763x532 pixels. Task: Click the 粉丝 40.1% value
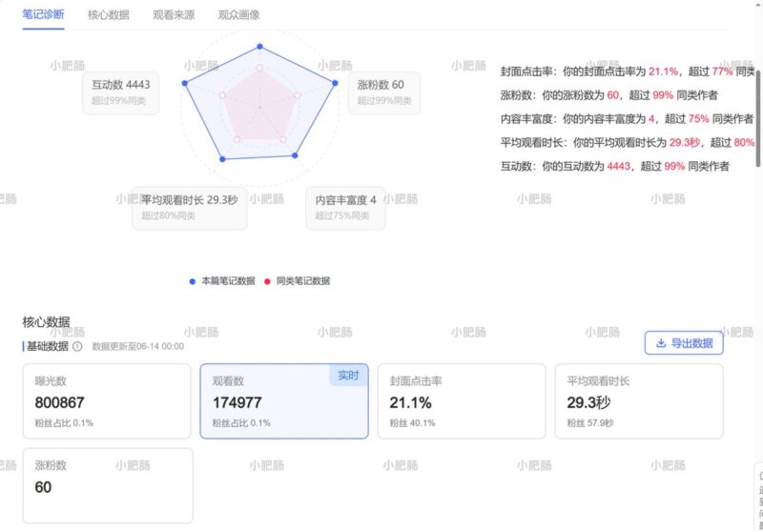[x=412, y=423]
